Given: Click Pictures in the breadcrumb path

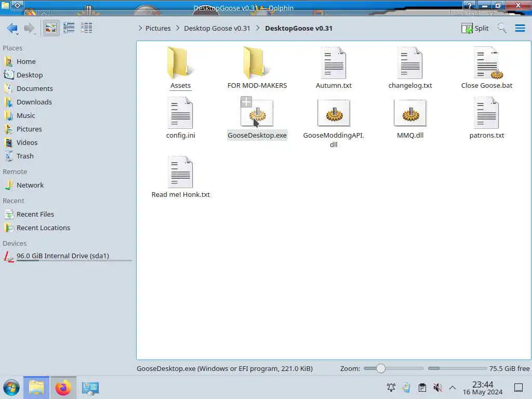Looking at the screenshot, I should click(x=158, y=28).
